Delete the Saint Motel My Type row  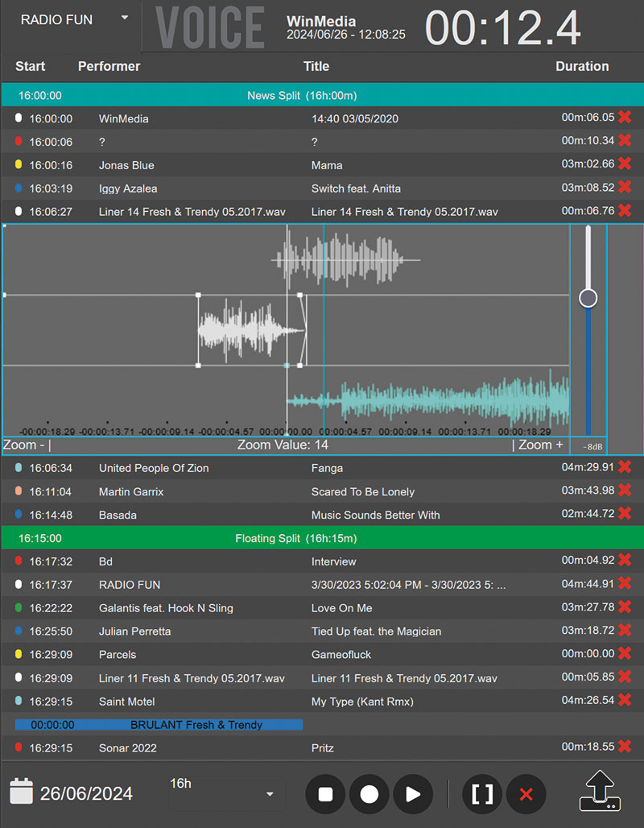625,701
